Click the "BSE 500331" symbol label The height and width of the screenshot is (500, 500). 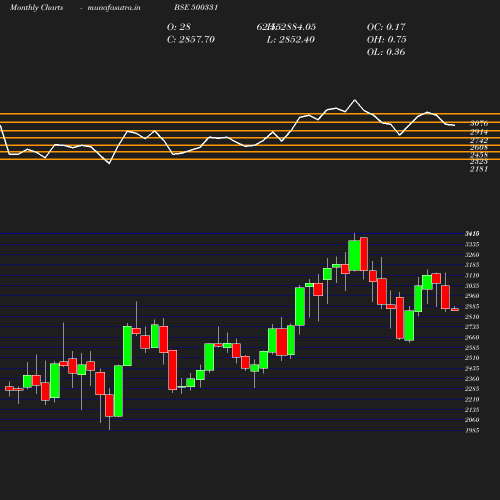tap(196, 7)
